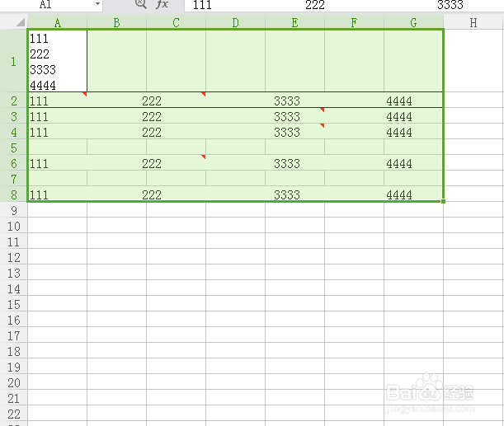Click empty cell B7

(x=116, y=179)
